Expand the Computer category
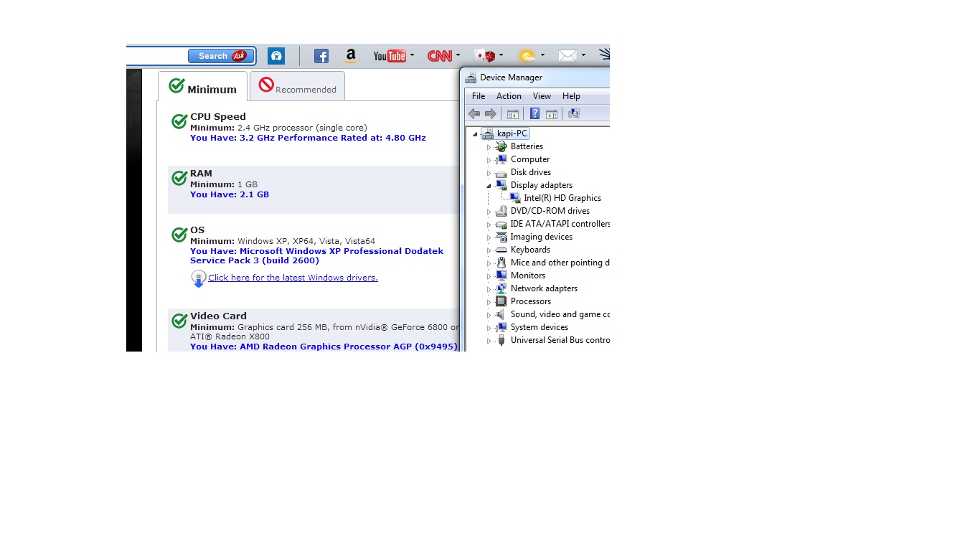980x551 pixels. [489, 160]
